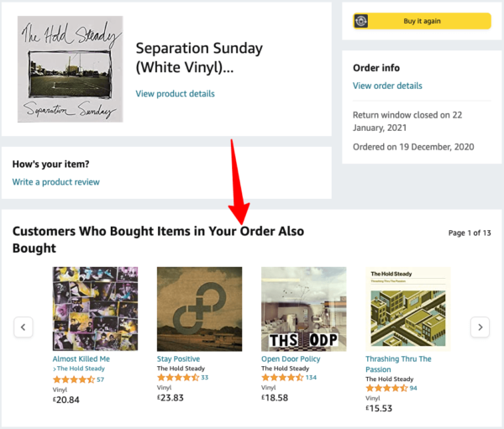The width and height of the screenshot is (504, 429).
Task: Click The Hold Steady artist link under Almost Killed Me
Action: pyautogui.click(x=83, y=369)
